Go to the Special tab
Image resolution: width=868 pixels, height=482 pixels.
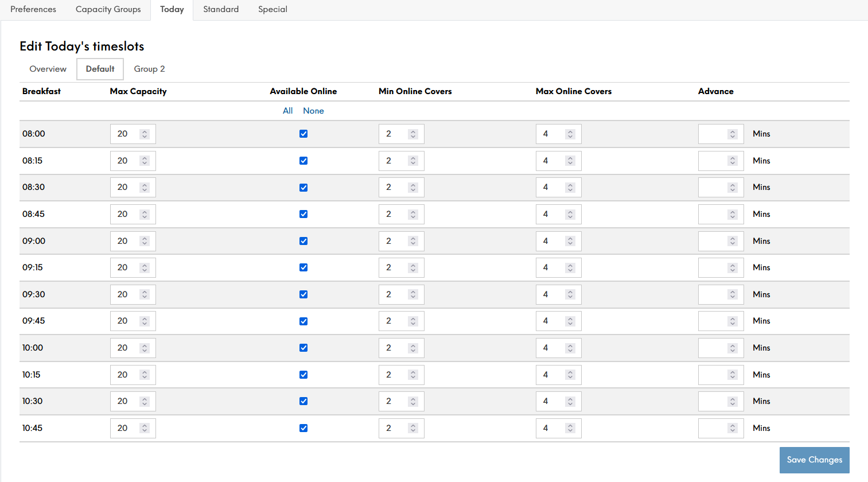(x=273, y=9)
